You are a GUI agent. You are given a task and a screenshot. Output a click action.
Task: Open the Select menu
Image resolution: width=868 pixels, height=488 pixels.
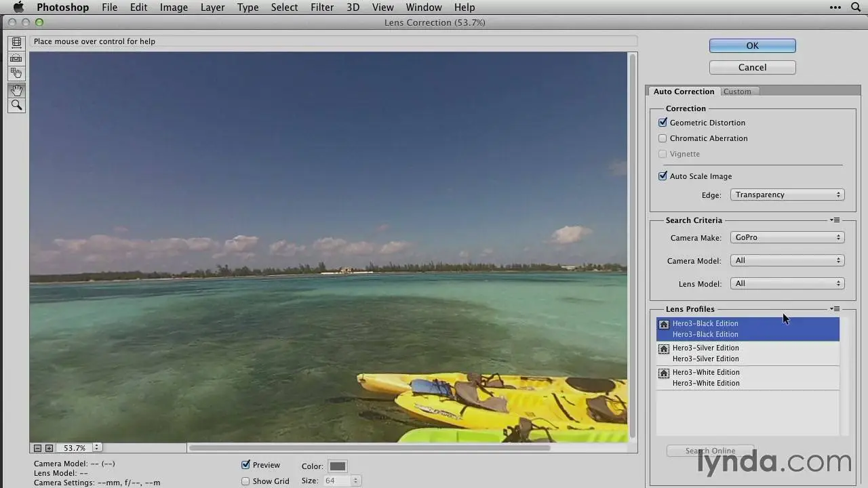click(x=284, y=7)
